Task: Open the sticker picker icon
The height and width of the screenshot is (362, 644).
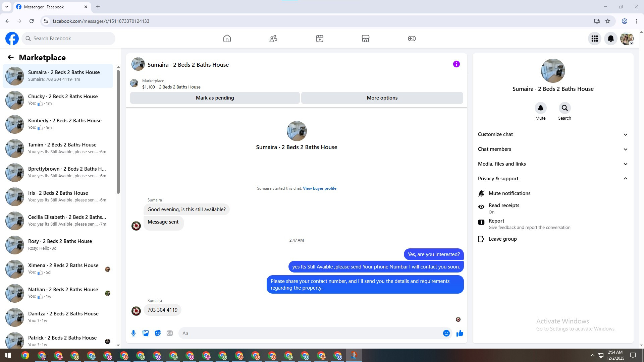Action: [x=158, y=333]
